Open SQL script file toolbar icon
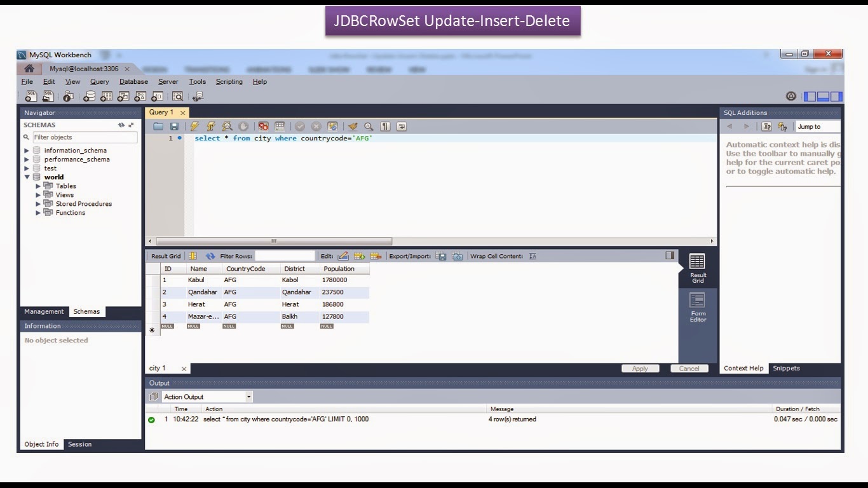Screen dimensions: 868x488 pos(48,97)
